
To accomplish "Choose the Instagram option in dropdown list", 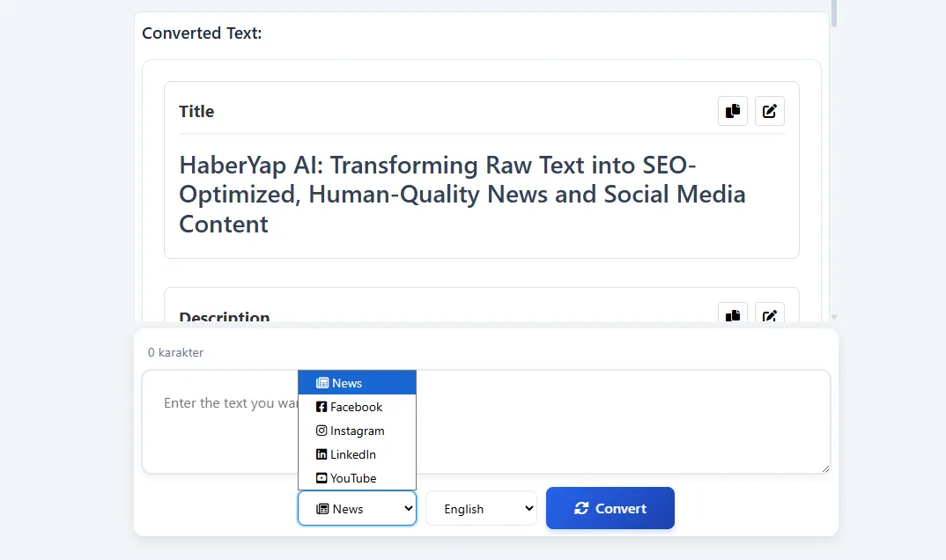I will 357,431.
